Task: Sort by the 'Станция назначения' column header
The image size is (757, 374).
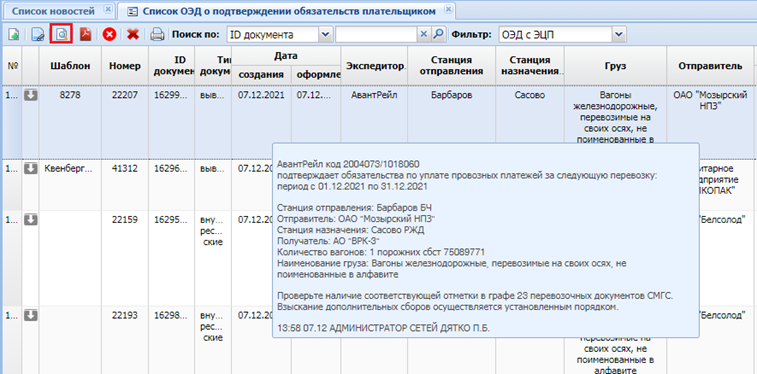Action: (x=529, y=66)
